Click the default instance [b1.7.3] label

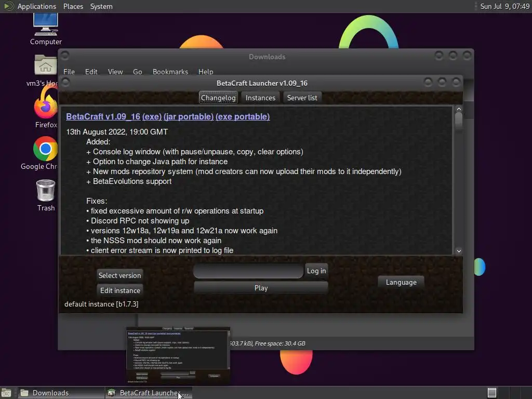pos(101,304)
